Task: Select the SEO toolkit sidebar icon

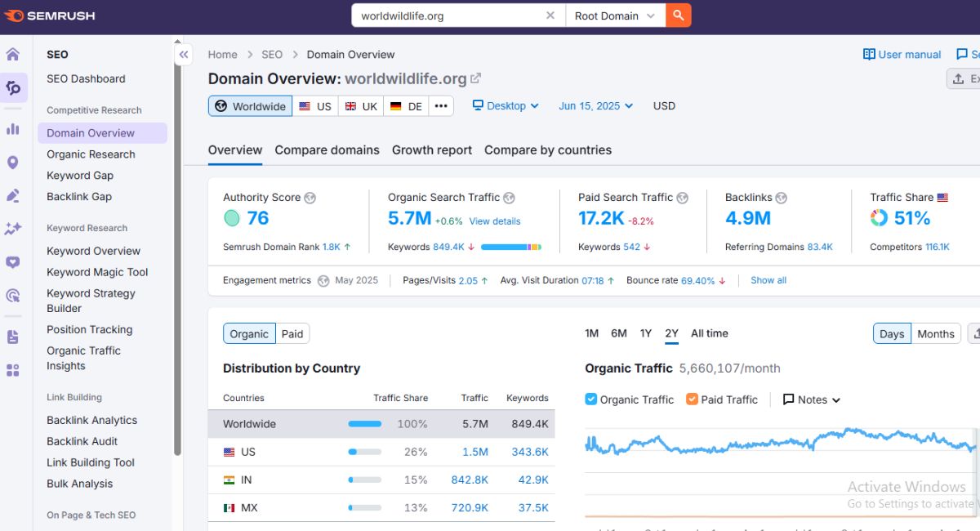Action: [x=13, y=88]
